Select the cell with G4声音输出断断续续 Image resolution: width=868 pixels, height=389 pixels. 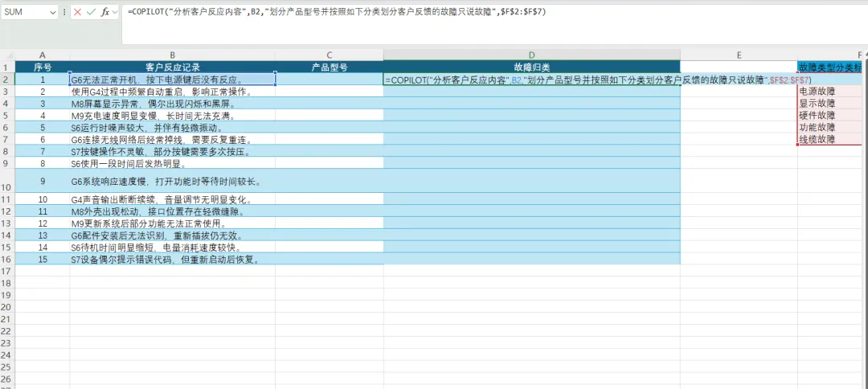[173, 199]
